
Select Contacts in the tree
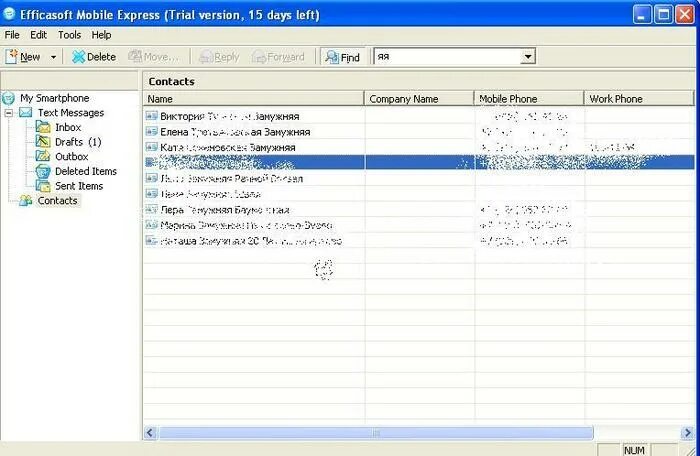point(57,201)
